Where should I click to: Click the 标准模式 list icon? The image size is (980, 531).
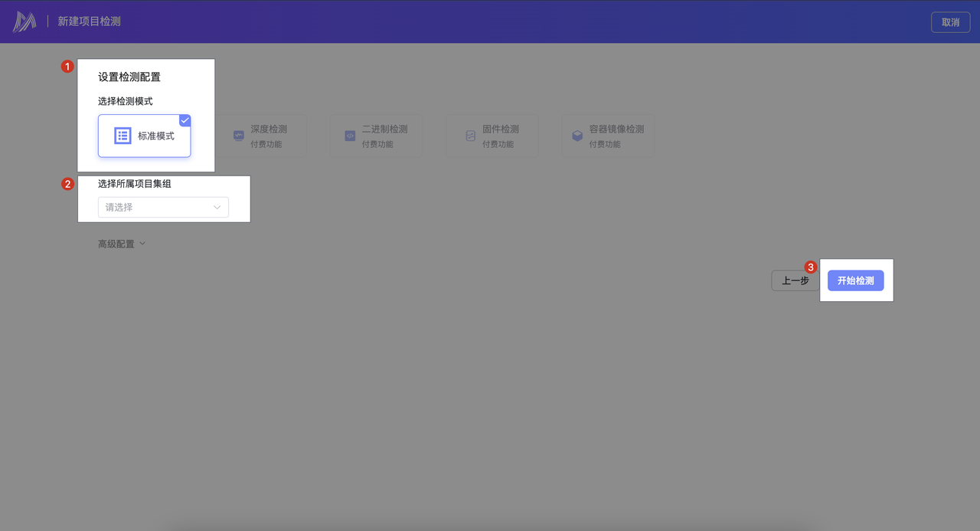pos(122,136)
